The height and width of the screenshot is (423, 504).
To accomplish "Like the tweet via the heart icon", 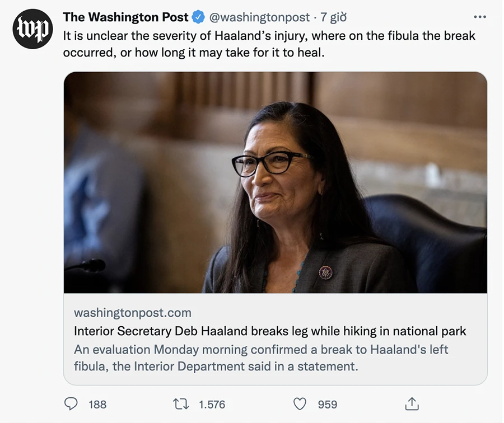I will pyautogui.click(x=300, y=404).
